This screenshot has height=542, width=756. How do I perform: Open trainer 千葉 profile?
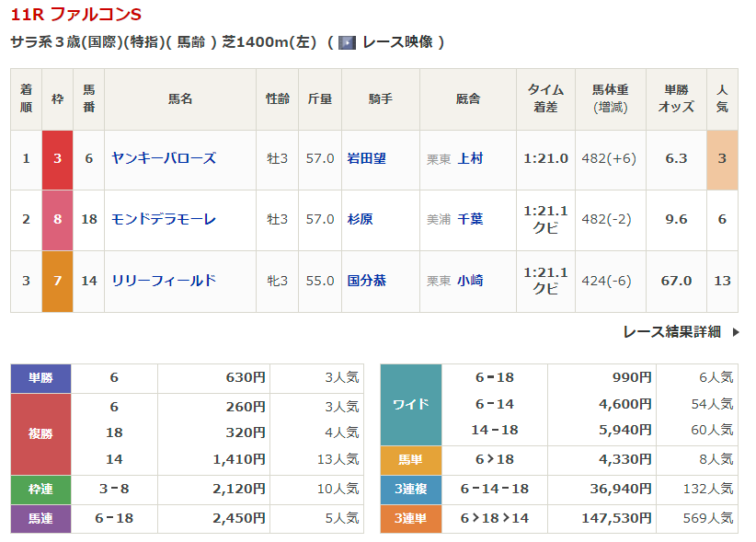(x=470, y=219)
